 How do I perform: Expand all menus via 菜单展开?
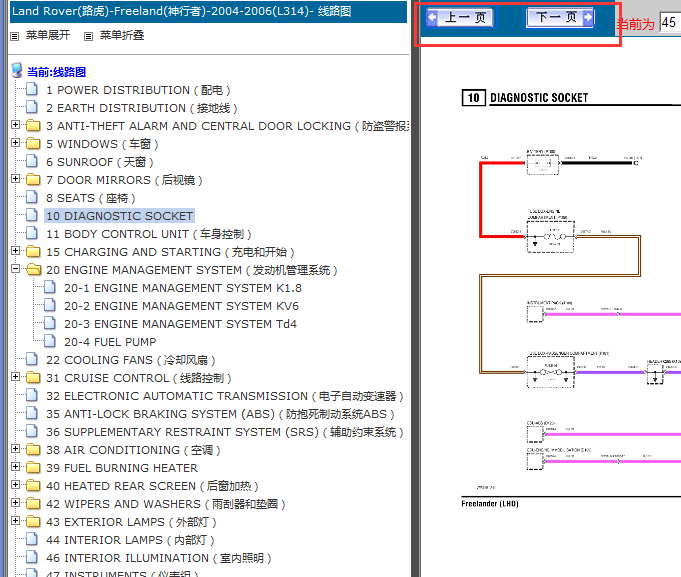point(48,35)
